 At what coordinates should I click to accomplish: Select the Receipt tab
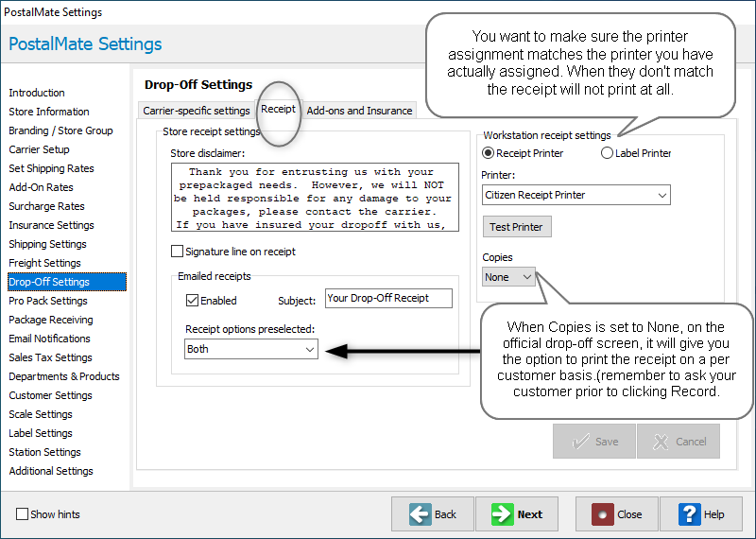(x=278, y=109)
